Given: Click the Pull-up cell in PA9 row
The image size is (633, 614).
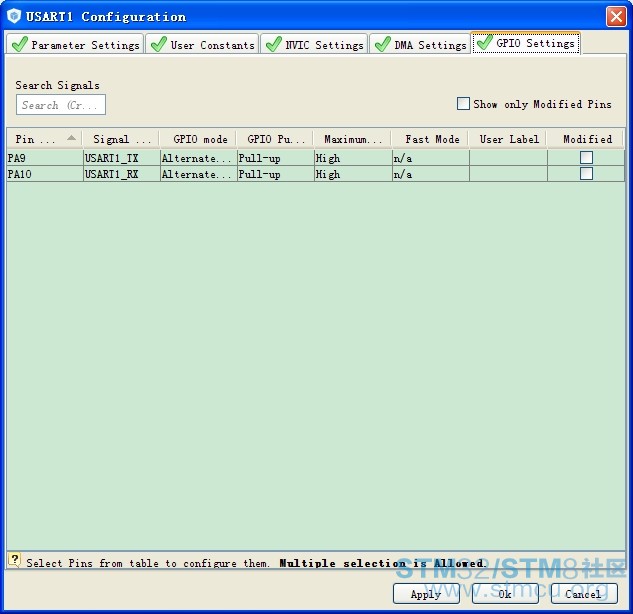Looking at the screenshot, I should (275, 158).
